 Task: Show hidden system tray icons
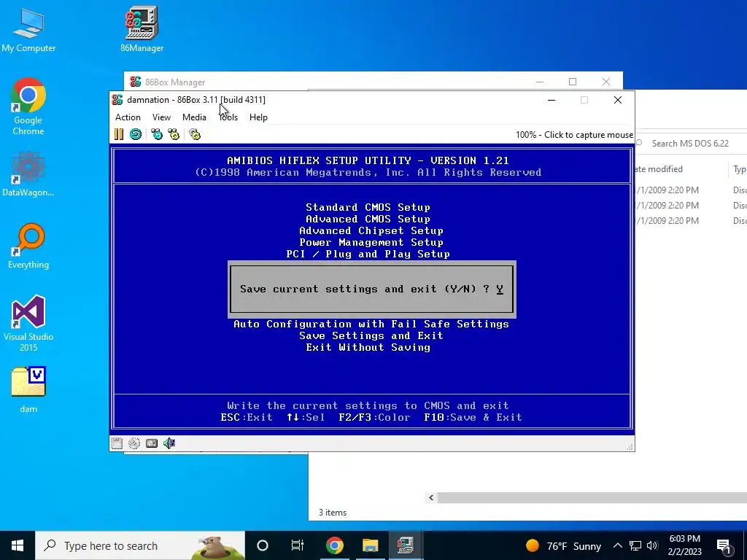click(617, 545)
